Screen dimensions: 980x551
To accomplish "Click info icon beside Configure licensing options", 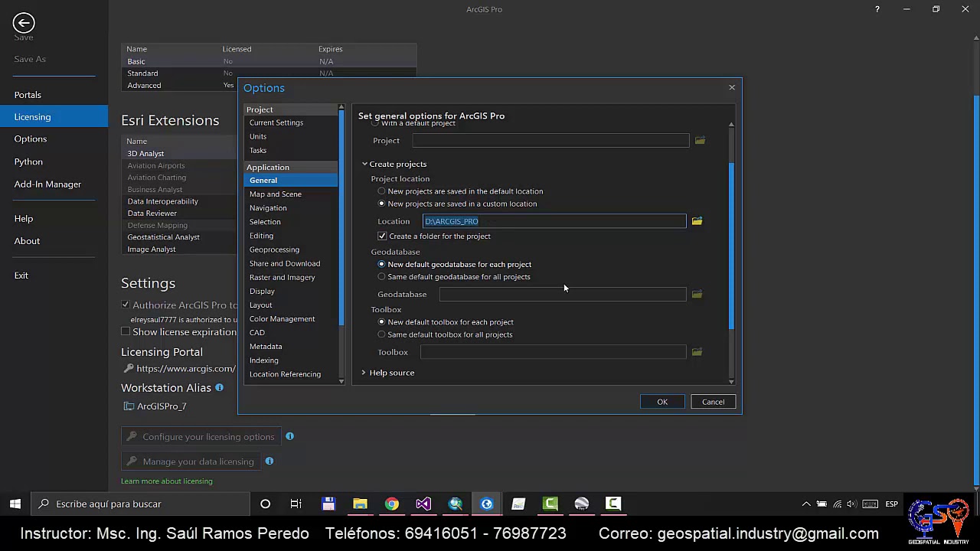I will point(289,436).
